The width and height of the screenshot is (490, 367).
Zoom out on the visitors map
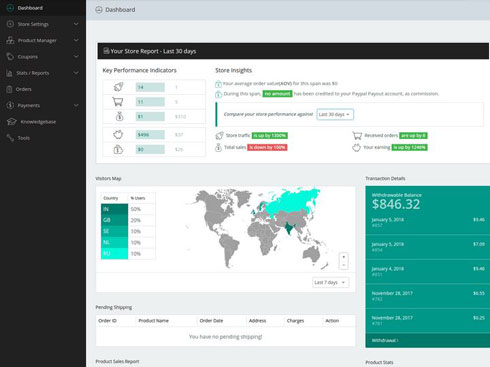(x=344, y=265)
